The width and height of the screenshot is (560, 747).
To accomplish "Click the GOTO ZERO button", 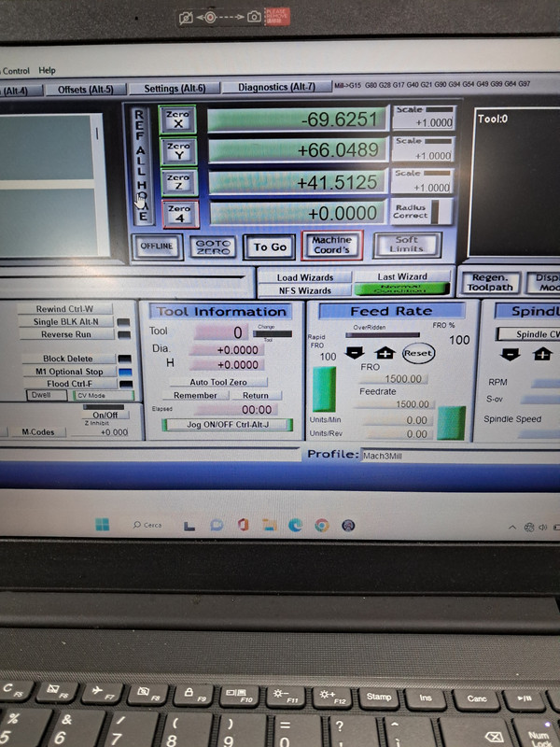I will [213, 247].
